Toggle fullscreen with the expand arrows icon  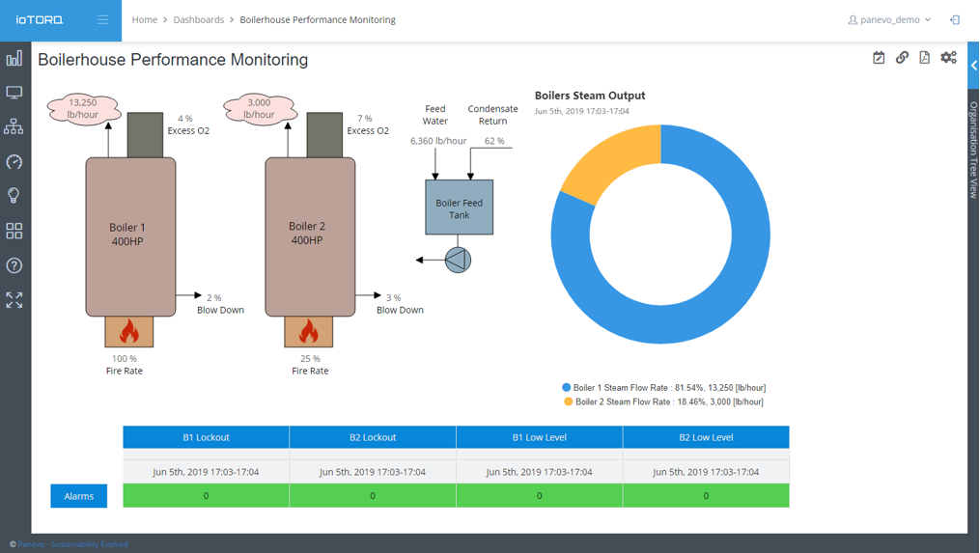tap(14, 300)
